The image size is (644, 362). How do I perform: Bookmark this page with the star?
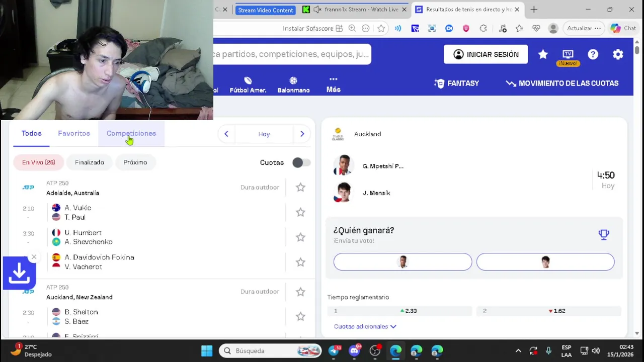[381, 29]
